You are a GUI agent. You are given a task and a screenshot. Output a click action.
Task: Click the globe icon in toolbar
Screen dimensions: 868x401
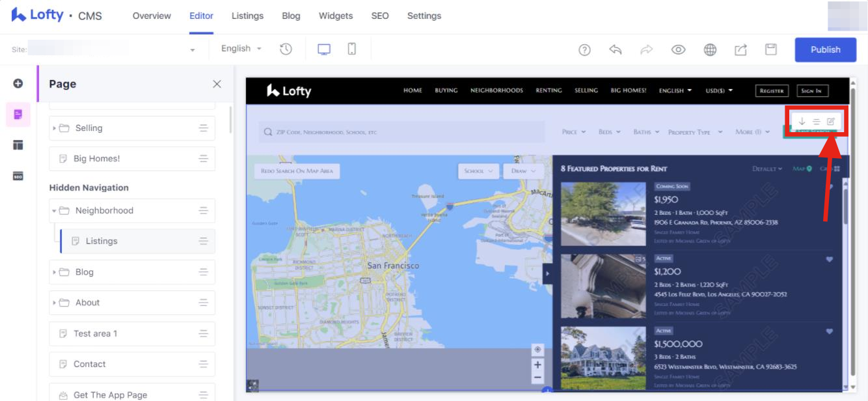(710, 49)
